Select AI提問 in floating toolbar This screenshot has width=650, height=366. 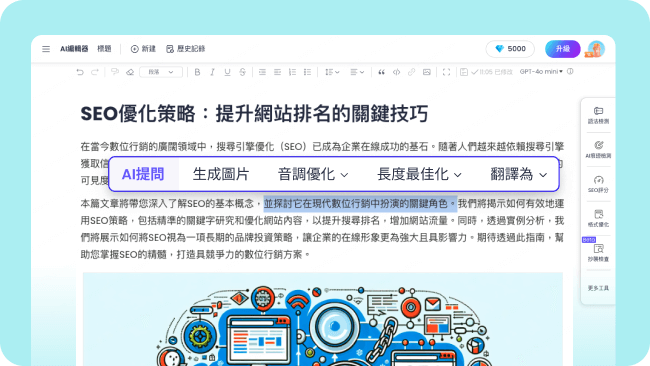click(143, 175)
